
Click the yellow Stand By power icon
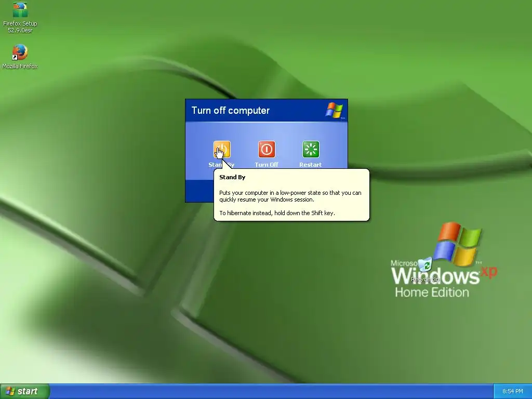pyautogui.click(x=222, y=149)
